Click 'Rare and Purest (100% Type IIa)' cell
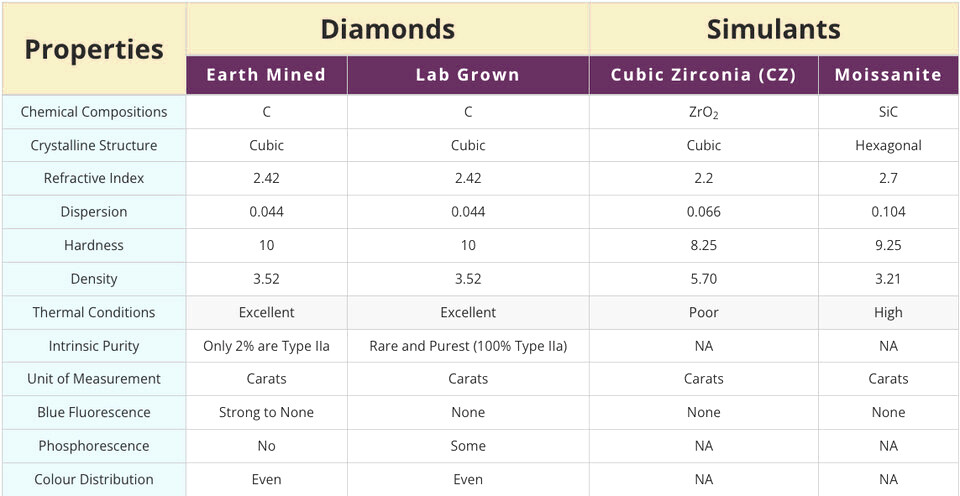The height and width of the screenshot is (496, 960). (468, 346)
